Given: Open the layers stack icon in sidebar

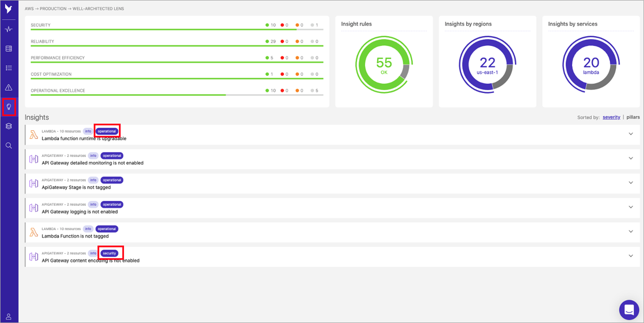Looking at the screenshot, I should [x=9, y=126].
